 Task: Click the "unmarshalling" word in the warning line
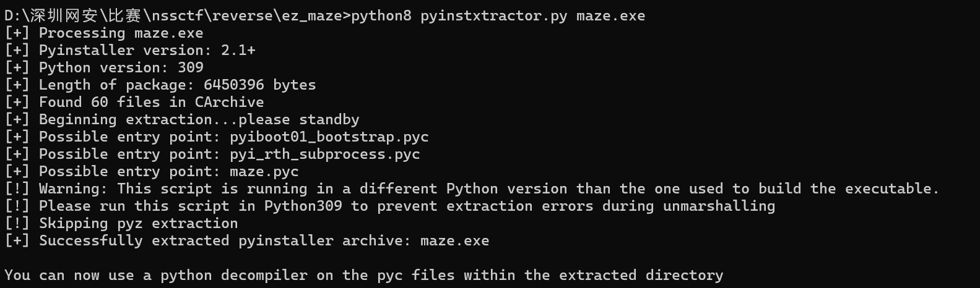tap(719, 206)
